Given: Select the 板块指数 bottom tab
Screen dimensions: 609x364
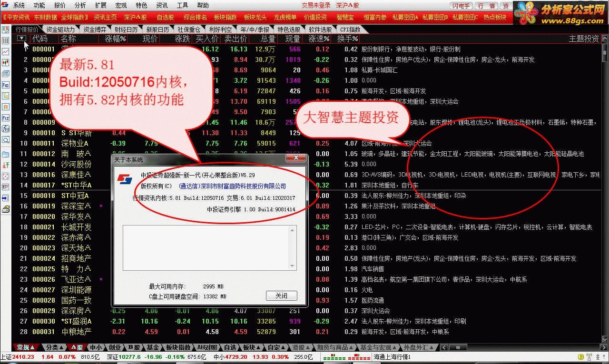Looking at the screenshot, I should tap(178, 347).
